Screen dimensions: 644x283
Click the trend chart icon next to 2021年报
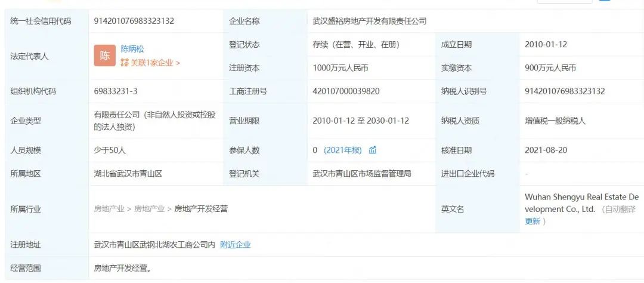coord(373,150)
